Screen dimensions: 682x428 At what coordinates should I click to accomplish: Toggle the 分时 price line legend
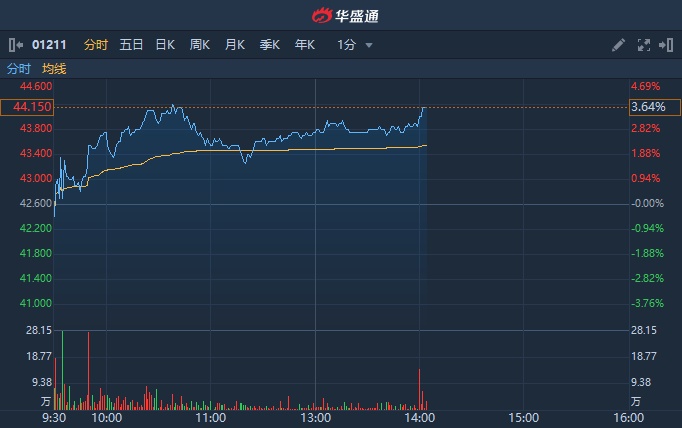[19, 69]
